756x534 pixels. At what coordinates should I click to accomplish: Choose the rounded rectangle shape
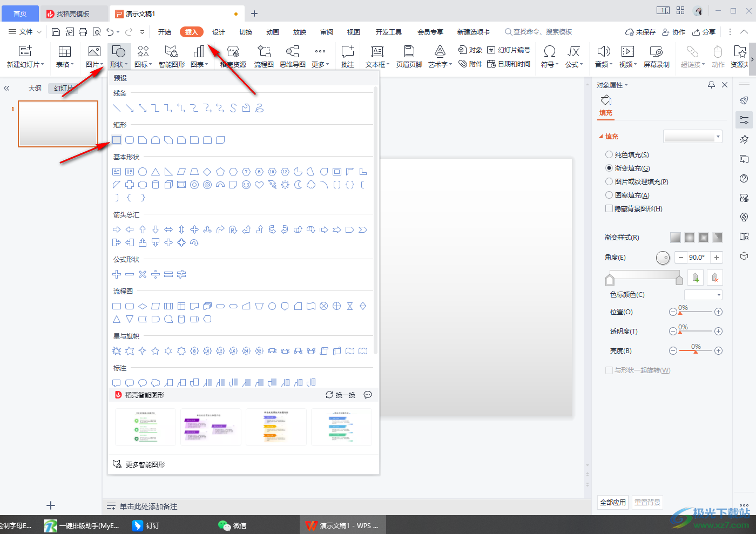click(130, 140)
